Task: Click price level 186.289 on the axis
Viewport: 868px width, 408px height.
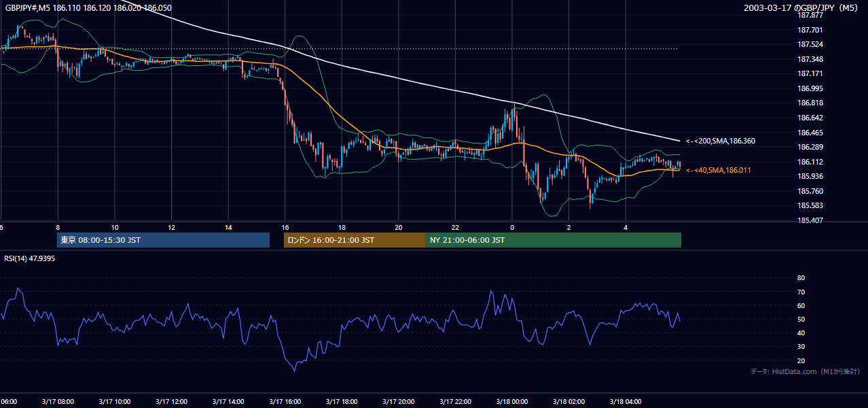Action: coord(809,147)
